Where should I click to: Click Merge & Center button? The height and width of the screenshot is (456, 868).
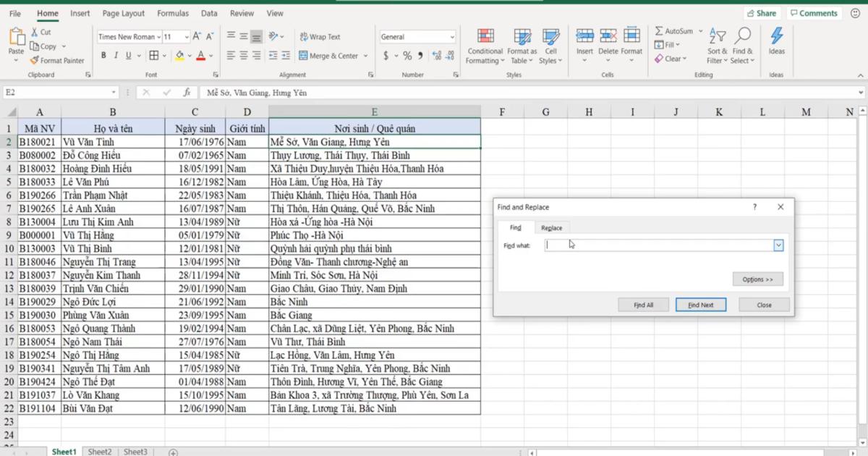tap(328, 56)
